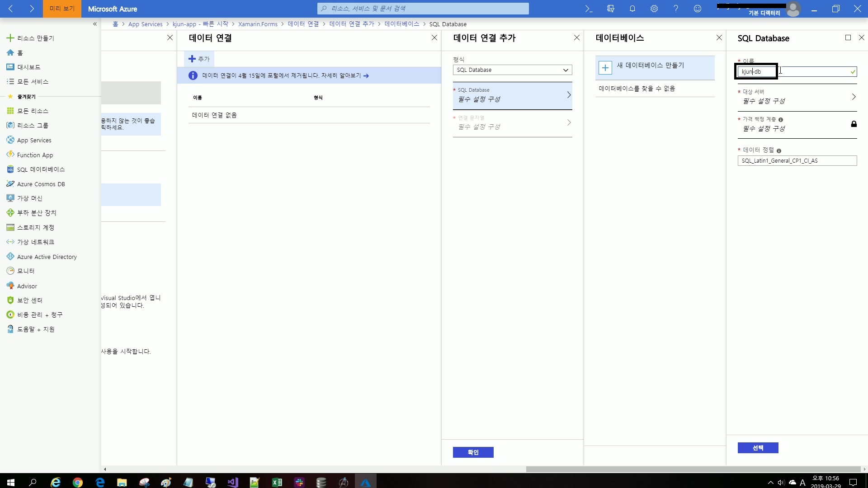The image size is (868, 488).
Task: Open Cloud Shell from top bar
Action: click(589, 9)
